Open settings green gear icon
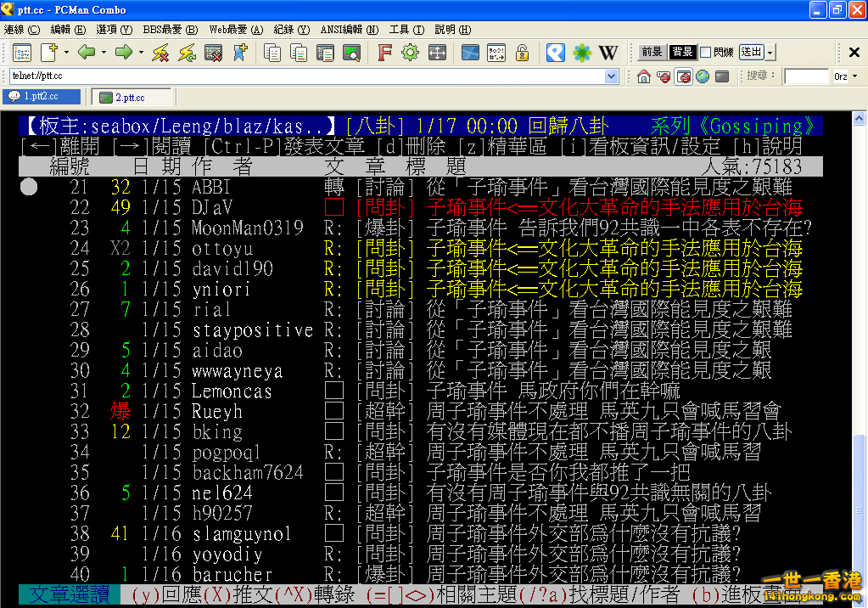The width and height of the screenshot is (868, 608). [410, 53]
